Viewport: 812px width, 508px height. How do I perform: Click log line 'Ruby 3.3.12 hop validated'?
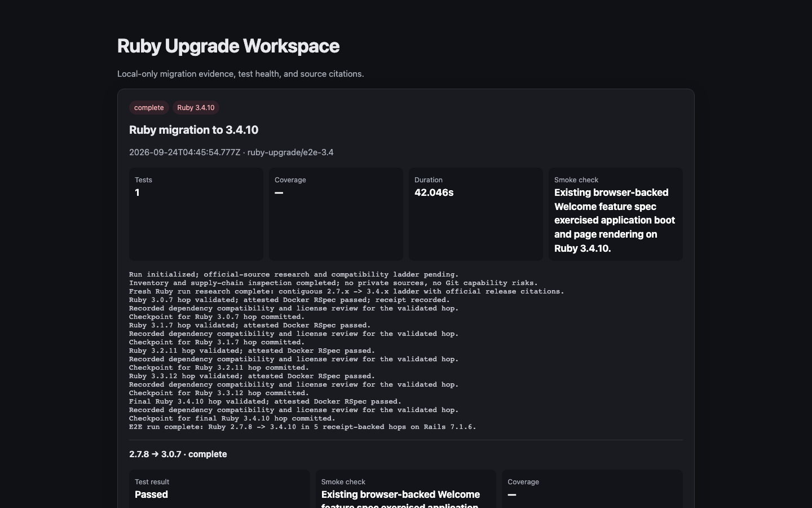pos(252,376)
